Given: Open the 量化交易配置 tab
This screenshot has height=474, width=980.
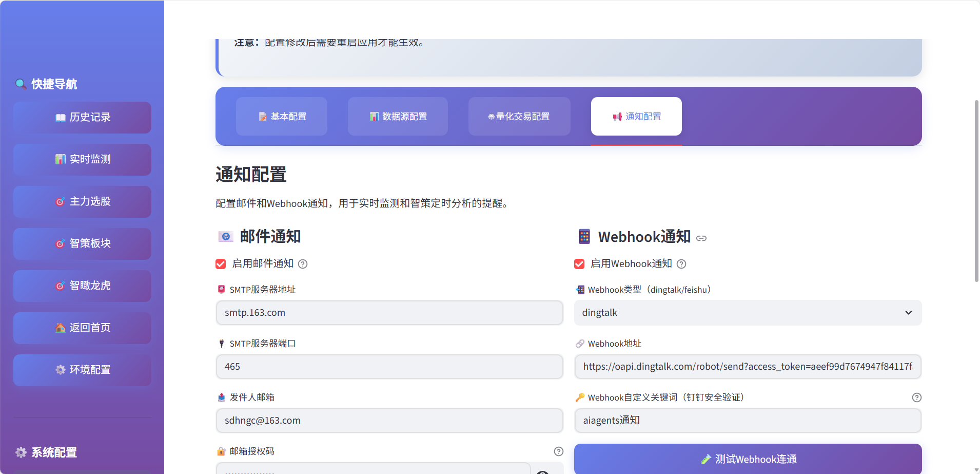Looking at the screenshot, I should [x=519, y=117].
